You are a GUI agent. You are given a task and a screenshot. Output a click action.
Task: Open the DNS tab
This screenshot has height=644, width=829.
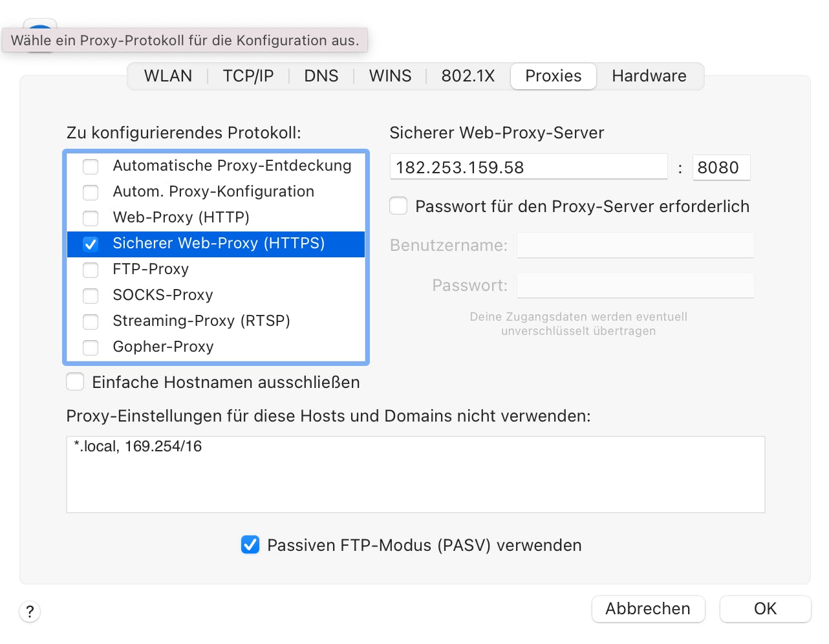point(321,76)
